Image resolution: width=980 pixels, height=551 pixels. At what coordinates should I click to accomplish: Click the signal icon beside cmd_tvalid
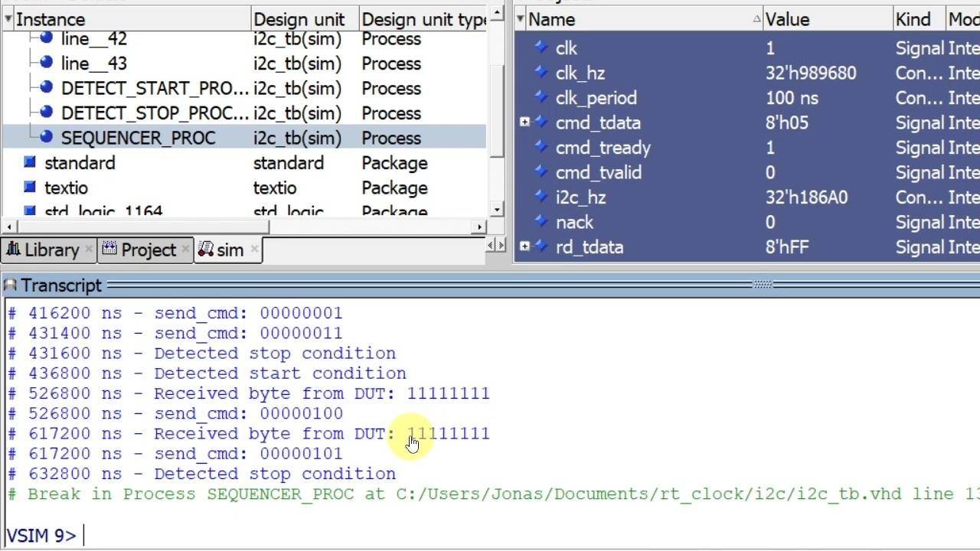tap(541, 172)
